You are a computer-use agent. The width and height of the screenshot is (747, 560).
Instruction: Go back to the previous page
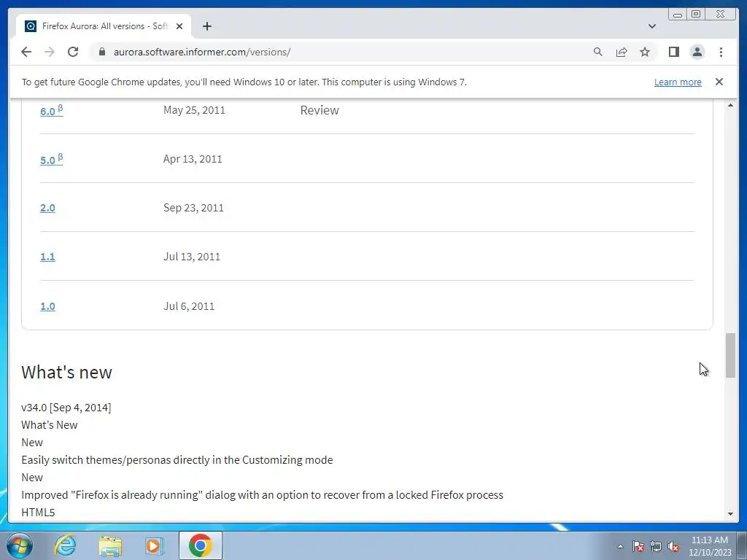26,52
